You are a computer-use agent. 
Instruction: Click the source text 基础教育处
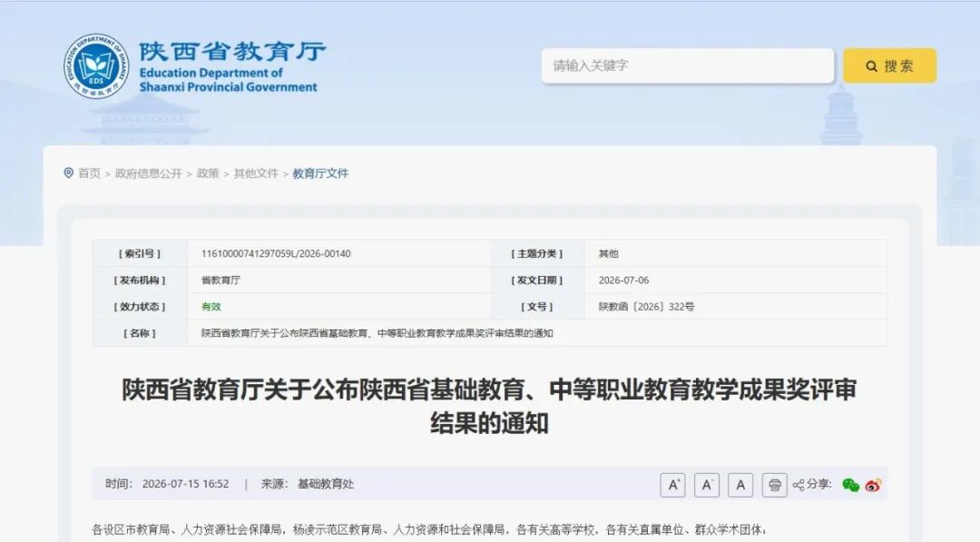pyautogui.click(x=326, y=484)
